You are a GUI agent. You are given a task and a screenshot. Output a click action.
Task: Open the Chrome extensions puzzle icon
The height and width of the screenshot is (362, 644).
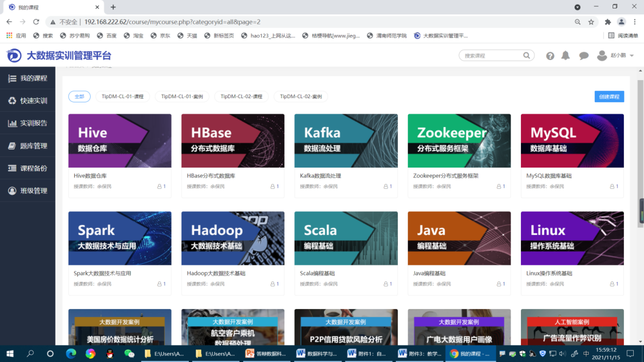pyautogui.click(x=607, y=22)
